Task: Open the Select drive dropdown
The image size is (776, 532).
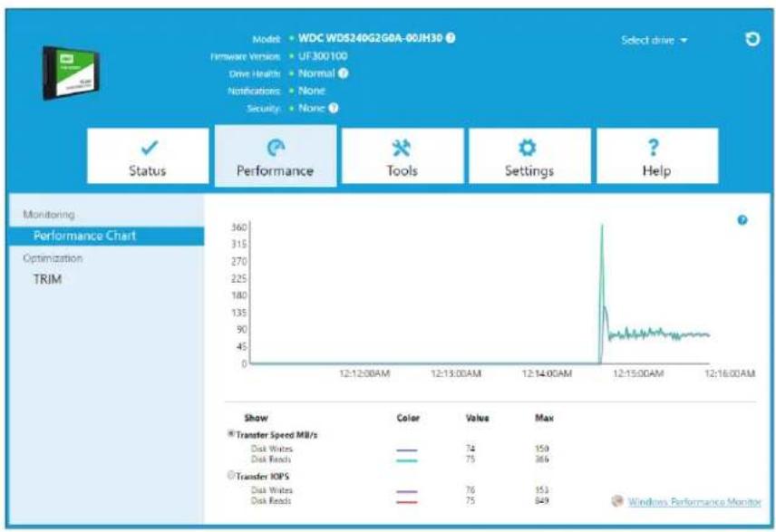Action: tap(655, 40)
